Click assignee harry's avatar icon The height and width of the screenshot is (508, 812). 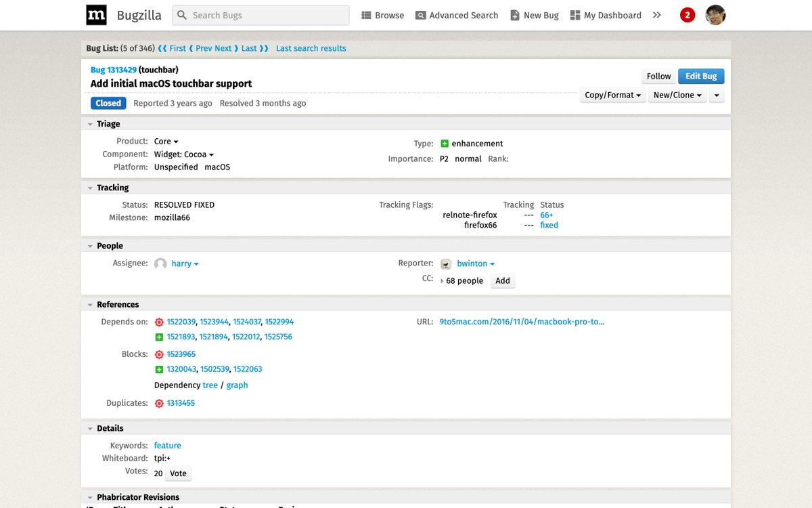pyautogui.click(x=160, y=264)
